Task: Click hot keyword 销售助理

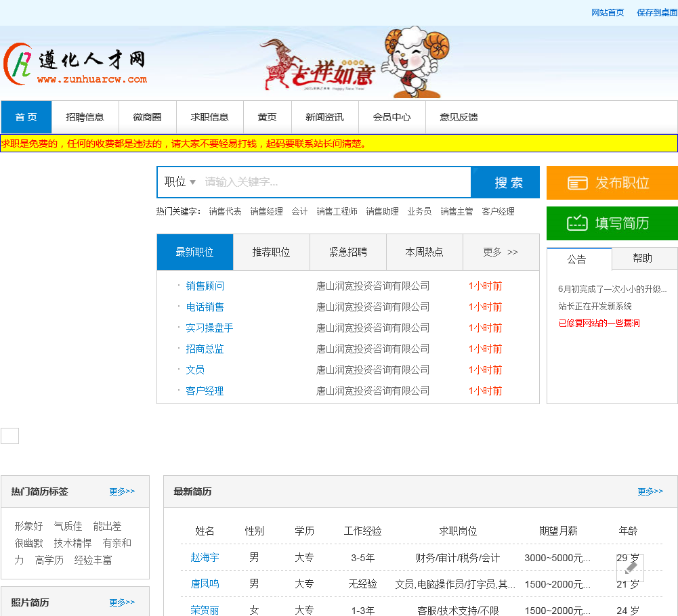Action: click(x=383, y=211)
